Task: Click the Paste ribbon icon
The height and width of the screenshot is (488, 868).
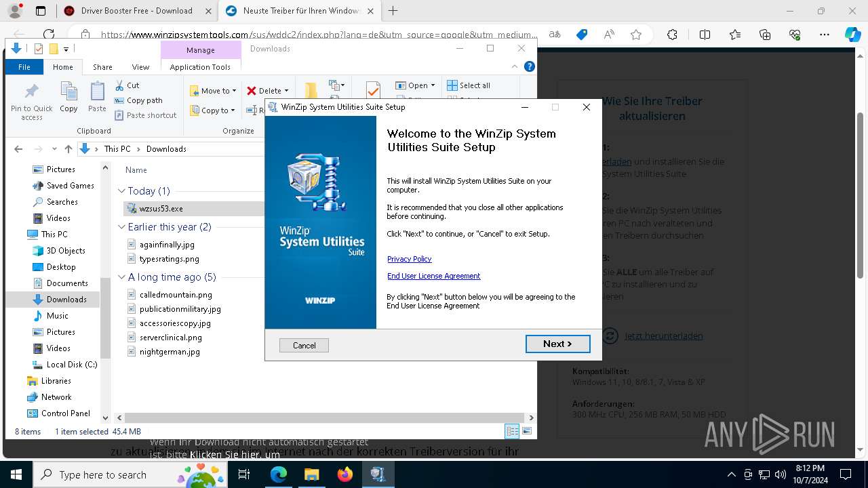Action: tap(97, 97)
